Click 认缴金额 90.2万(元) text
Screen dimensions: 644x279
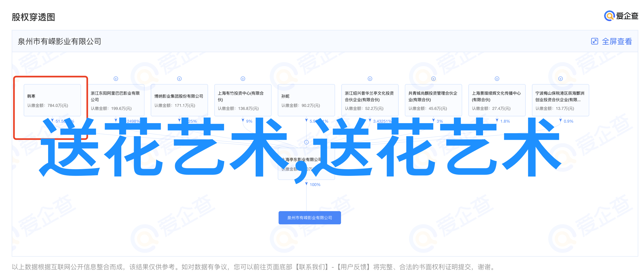(x=301, y=106)
